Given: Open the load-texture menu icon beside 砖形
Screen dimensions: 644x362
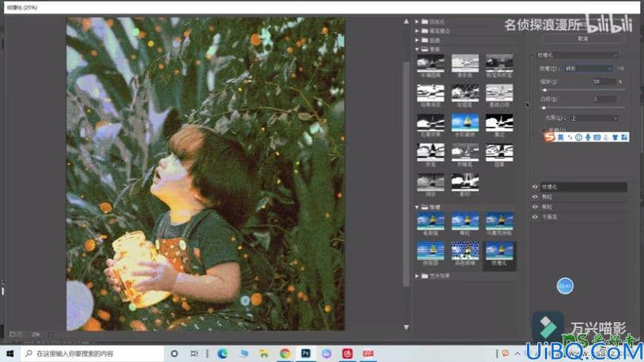Looking at the screenshot, I should (621, 69).
